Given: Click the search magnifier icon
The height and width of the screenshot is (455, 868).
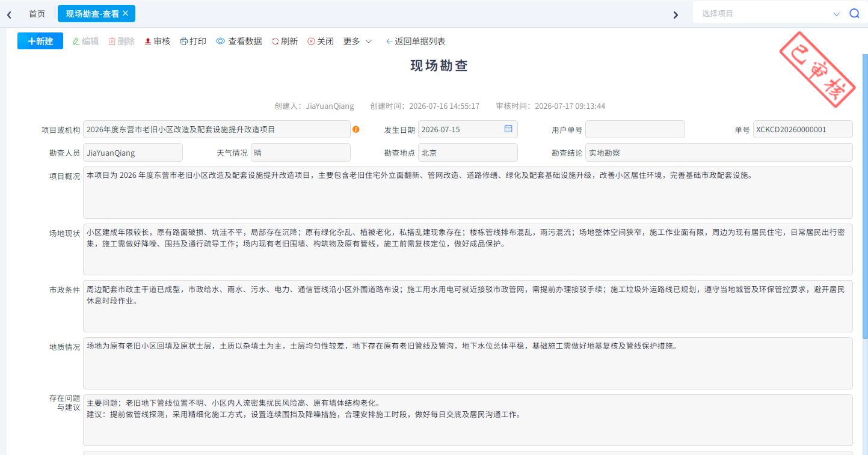Looking at the screenshot, I should (x=854, y=14).
